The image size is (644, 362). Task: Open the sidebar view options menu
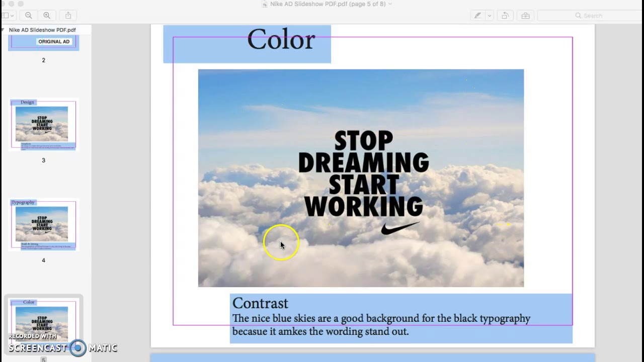8,16
